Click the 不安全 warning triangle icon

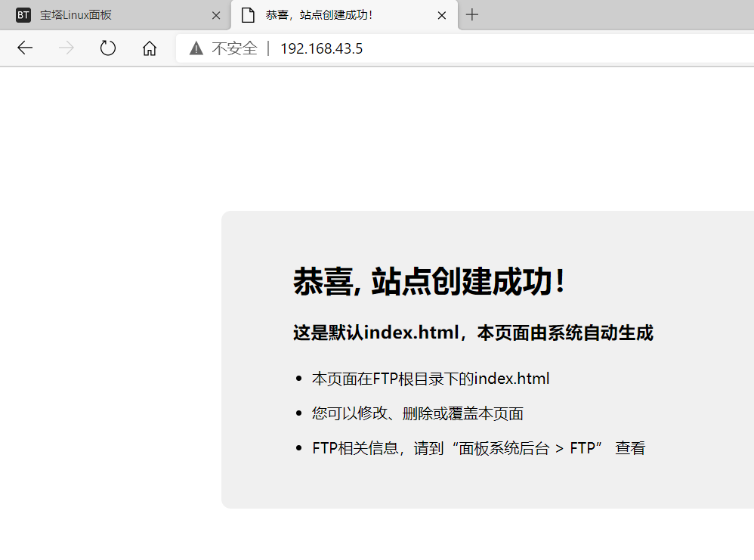196,48
